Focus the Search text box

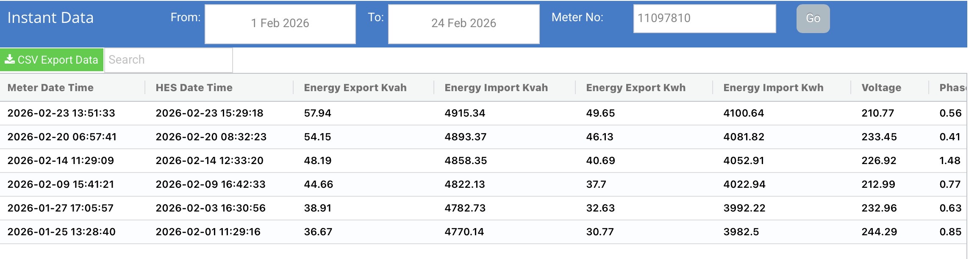click(168, 60)
